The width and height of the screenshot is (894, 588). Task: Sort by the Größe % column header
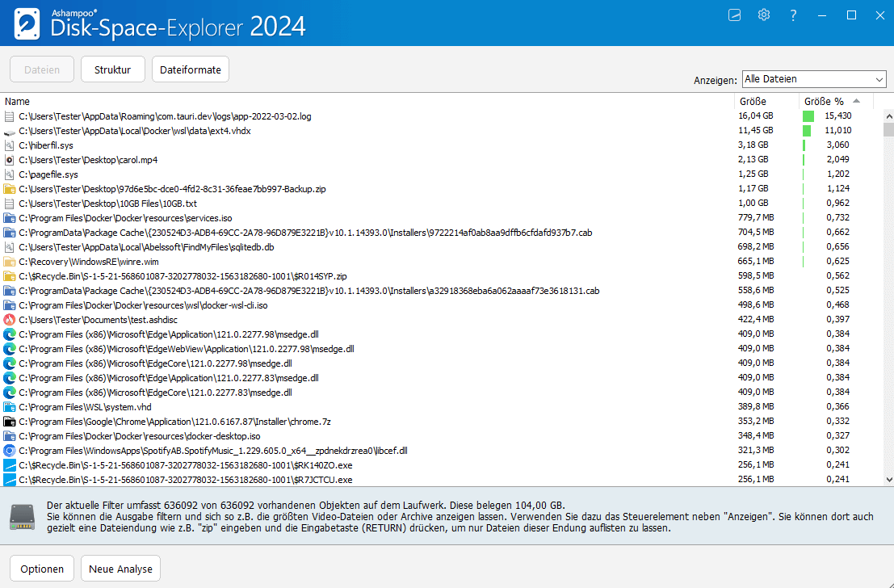coord(824,102)
